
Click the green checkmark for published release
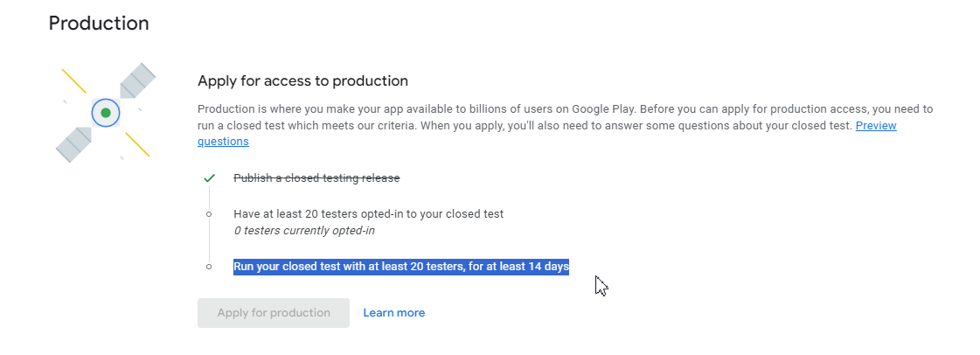pyautogui.click(x=209, y=178)
